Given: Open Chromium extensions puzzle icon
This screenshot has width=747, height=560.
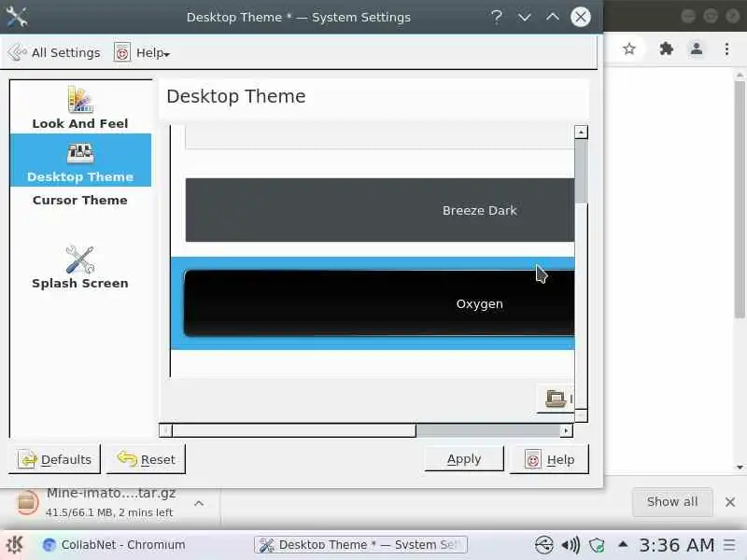Looking at the screenshot, I should click(667, 49).
